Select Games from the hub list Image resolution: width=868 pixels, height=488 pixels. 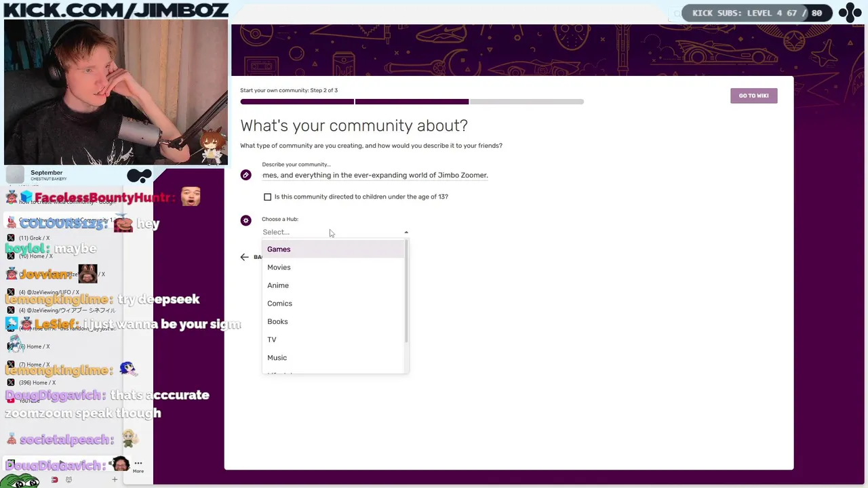[x=333, y=249]
